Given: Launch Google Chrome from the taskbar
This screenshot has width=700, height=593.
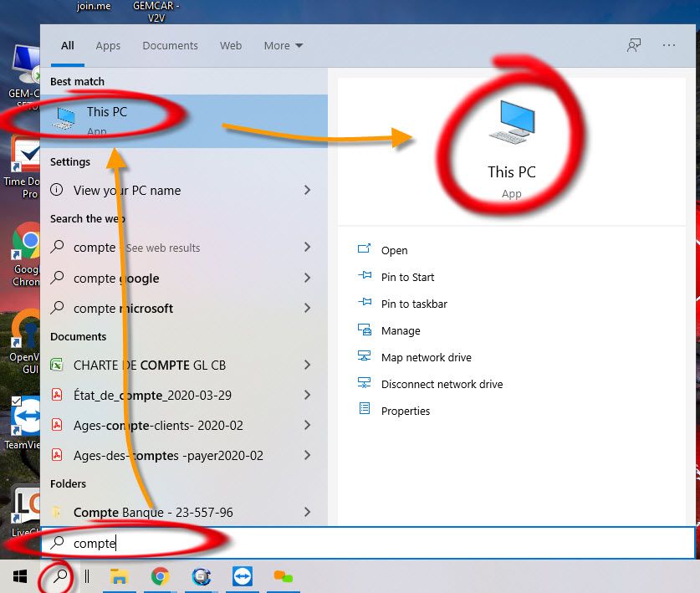Looking at the screenshot, I should click(160, 576).
